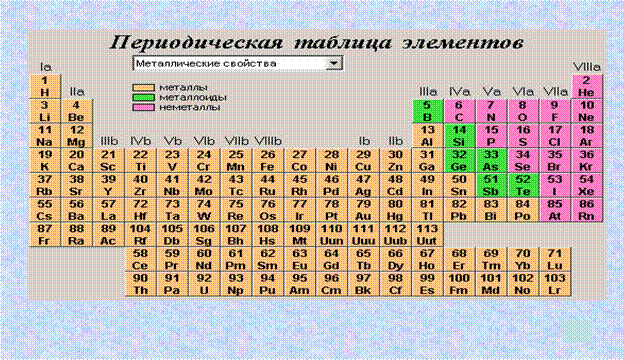
Task: Select the hydrogen cell 1 H
Action: coord(45,87)
